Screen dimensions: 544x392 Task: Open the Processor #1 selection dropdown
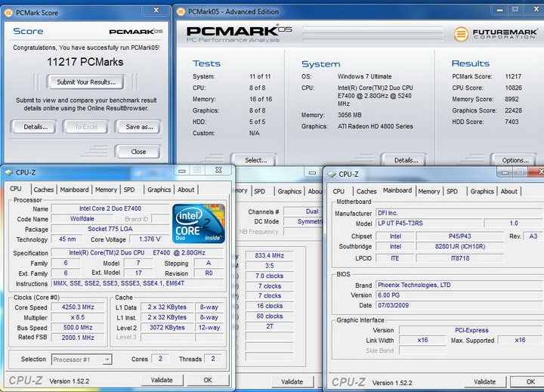coord(107,360)
